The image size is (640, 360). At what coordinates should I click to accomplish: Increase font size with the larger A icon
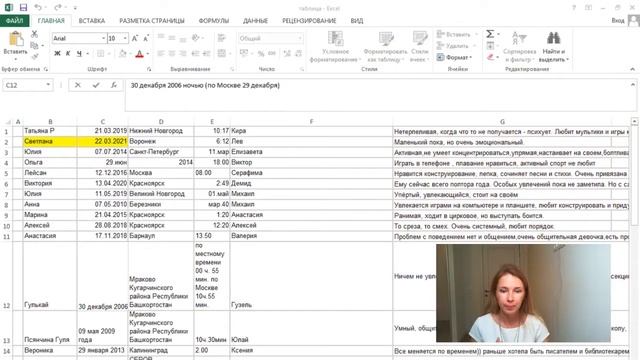click(x=135, y=38)
